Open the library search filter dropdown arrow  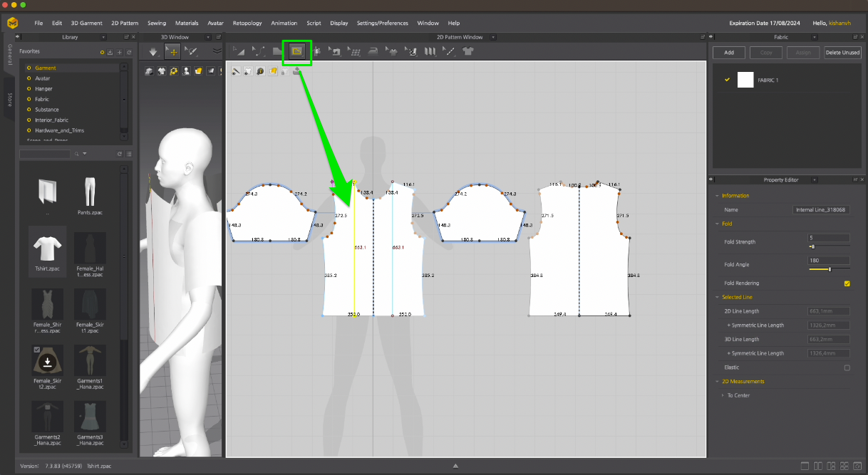coord(85,154)
